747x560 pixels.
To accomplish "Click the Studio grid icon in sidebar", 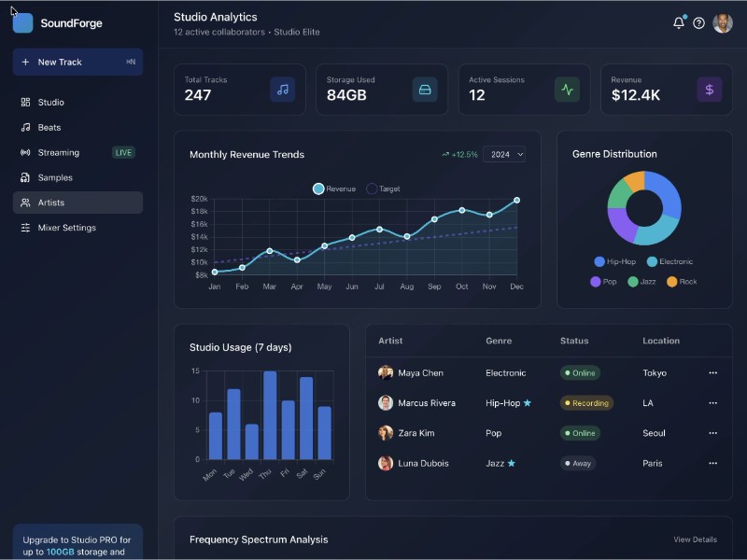I will point(25,103).
